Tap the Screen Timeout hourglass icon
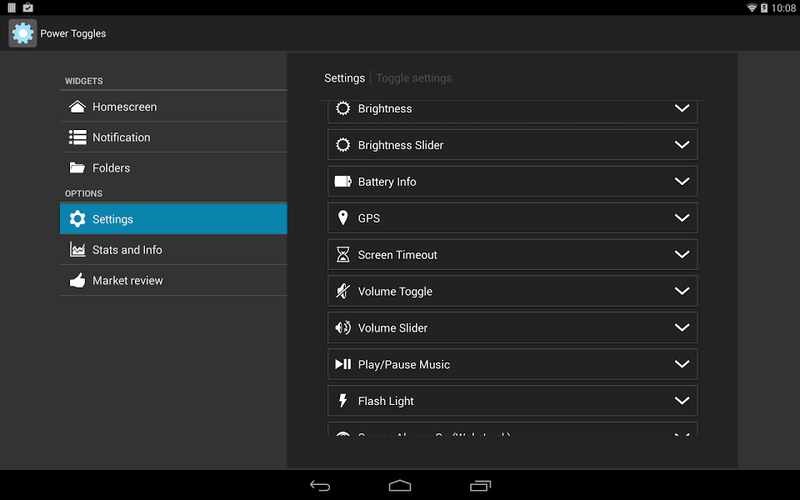 [343, 255]
